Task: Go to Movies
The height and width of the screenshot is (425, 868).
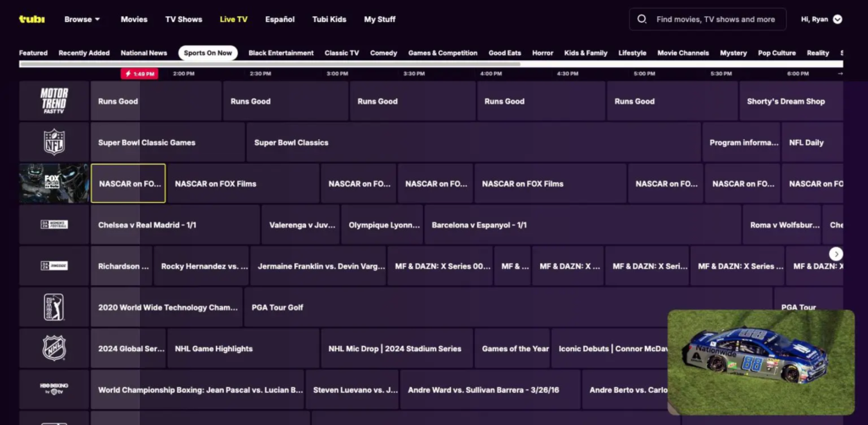Action: tap(134, 20)
